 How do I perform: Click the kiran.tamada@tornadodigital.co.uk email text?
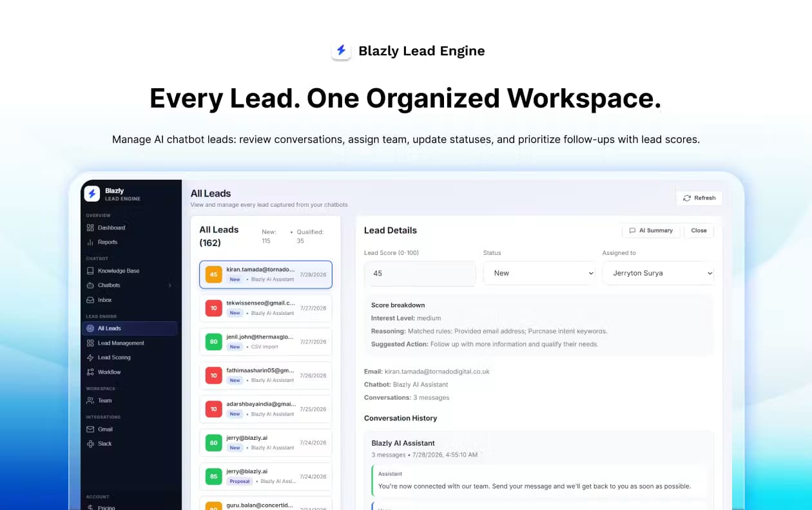coord(437,372)
